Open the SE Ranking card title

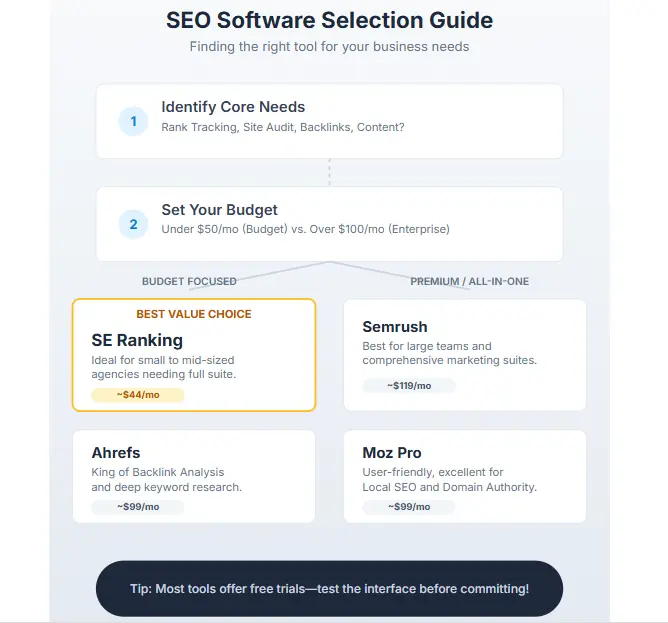click(137, 340)
